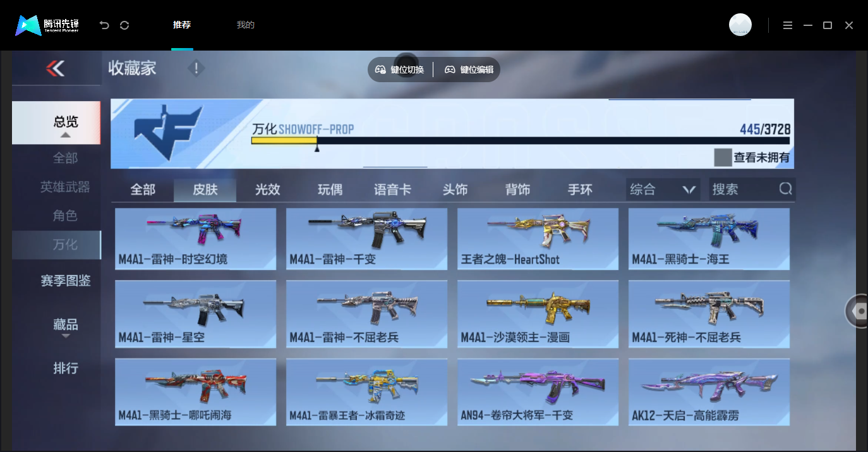The image size is (868, 452).
Task: Switch to the 推荐 tab
Action: (x=182, y=25)
